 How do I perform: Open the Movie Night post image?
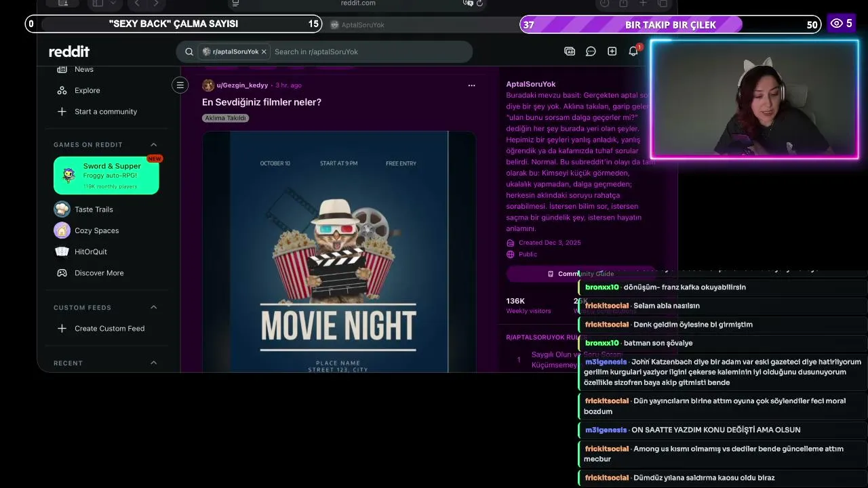pyautogui.click(x=338, y=251)
